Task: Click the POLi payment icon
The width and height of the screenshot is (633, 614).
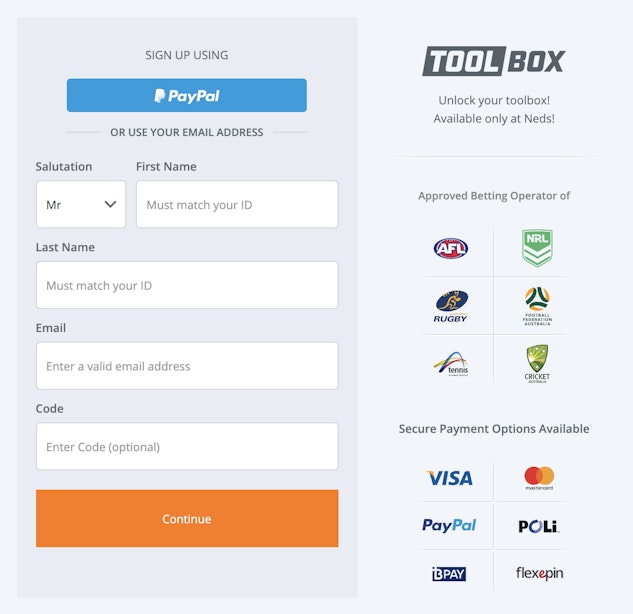Action: coord(538,526)
